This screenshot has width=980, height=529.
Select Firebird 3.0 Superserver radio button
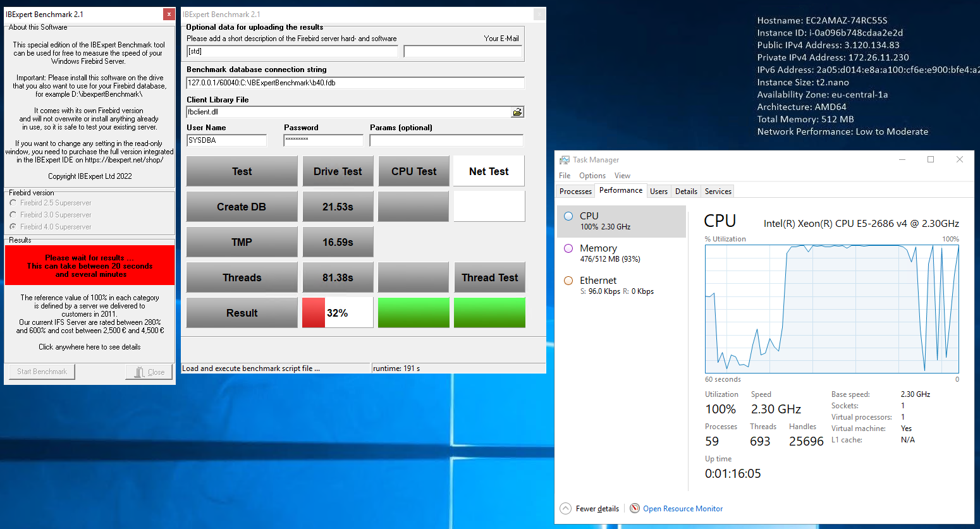[x=13, y=215]
